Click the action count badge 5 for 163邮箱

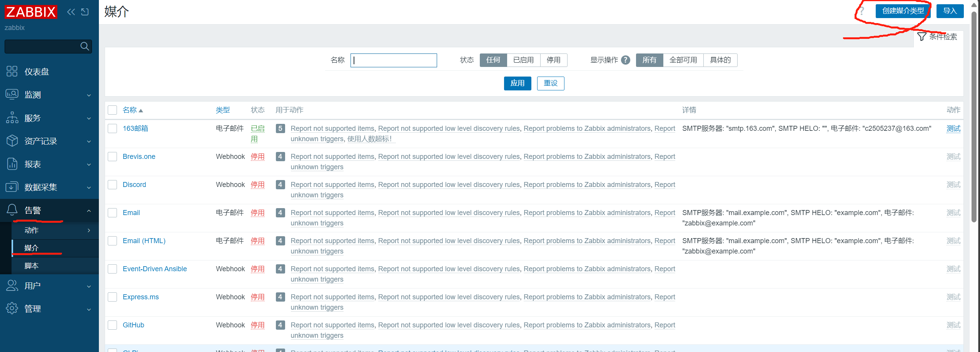tap(280, 128)
